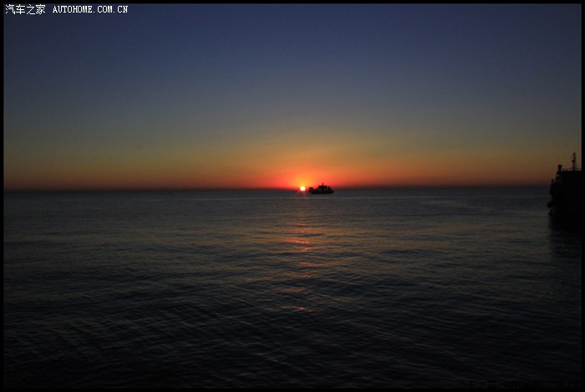Viewport: 585px width, 392px height.
Task: Click the AUTOHOME.COM.CN watermark text
Action: pos(90,10)
